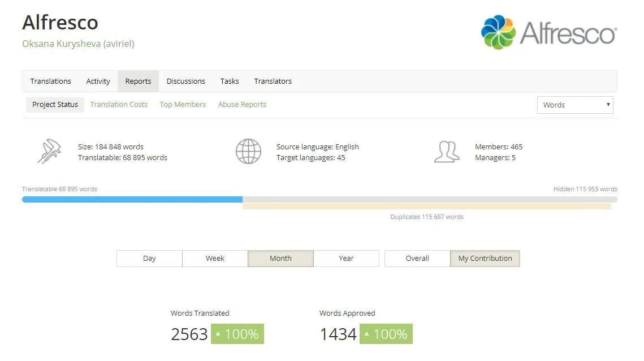Click 'Managers: 5' text
The width and height of the screenshot is (644, 361).
(495, 157)
